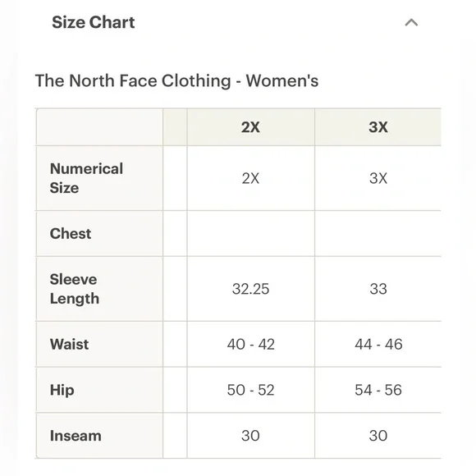The height and width of the screenshot is (476, 476).
Task: Select the 2X column header
Action: click(251, 127)
